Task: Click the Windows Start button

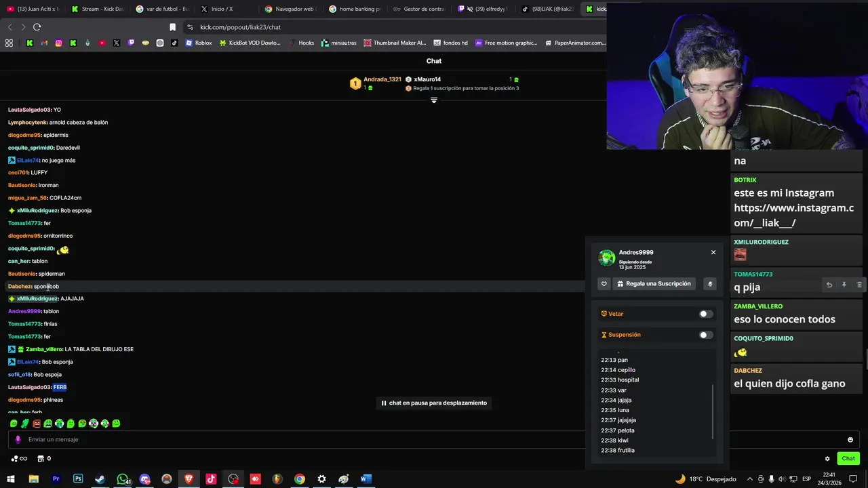Action: click(11, 479)
